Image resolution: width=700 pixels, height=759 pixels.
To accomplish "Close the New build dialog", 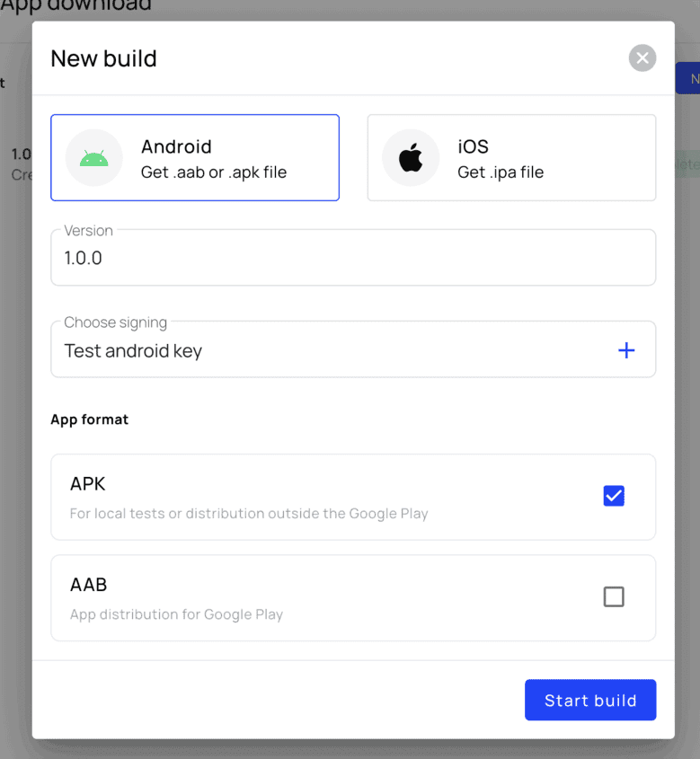I will coord(642,58).
